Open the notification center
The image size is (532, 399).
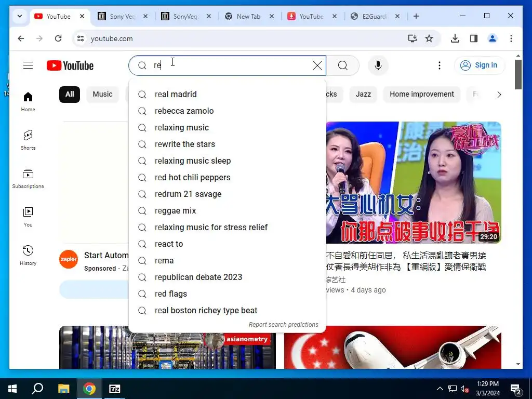516,389
